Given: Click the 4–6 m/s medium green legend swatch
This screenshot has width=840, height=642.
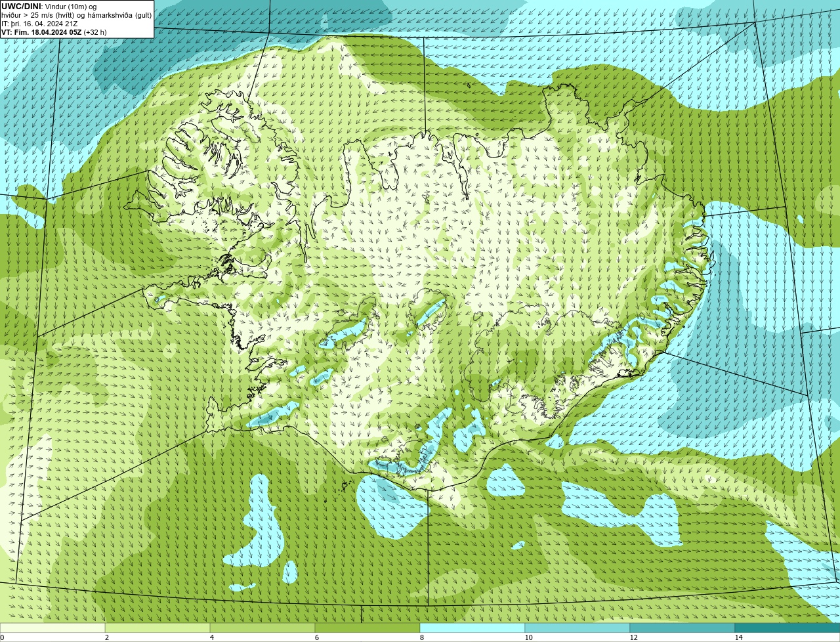Looking at the screenshot, I should coord(262,628).
